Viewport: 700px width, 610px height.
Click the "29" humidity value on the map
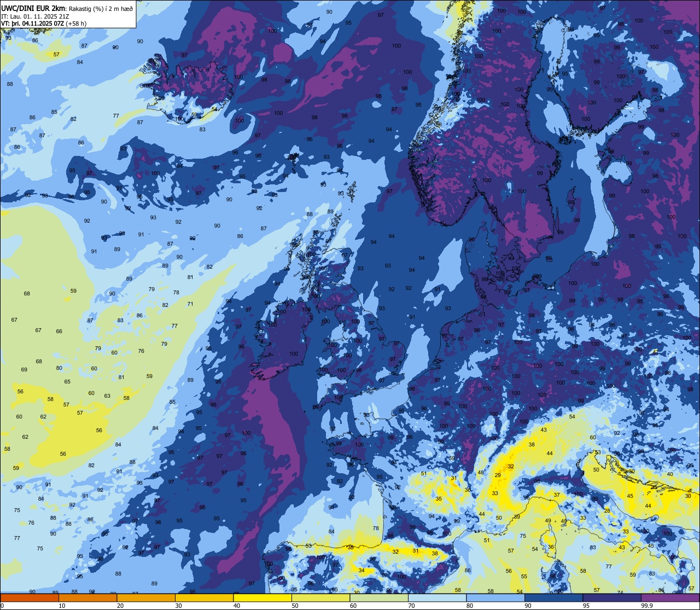(x=498, y=475)
